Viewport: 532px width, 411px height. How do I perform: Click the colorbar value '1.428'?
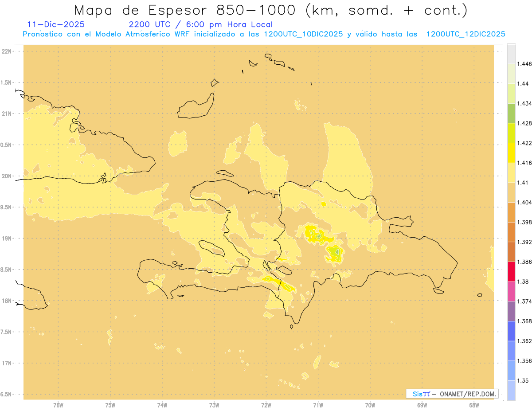point(524,123)
